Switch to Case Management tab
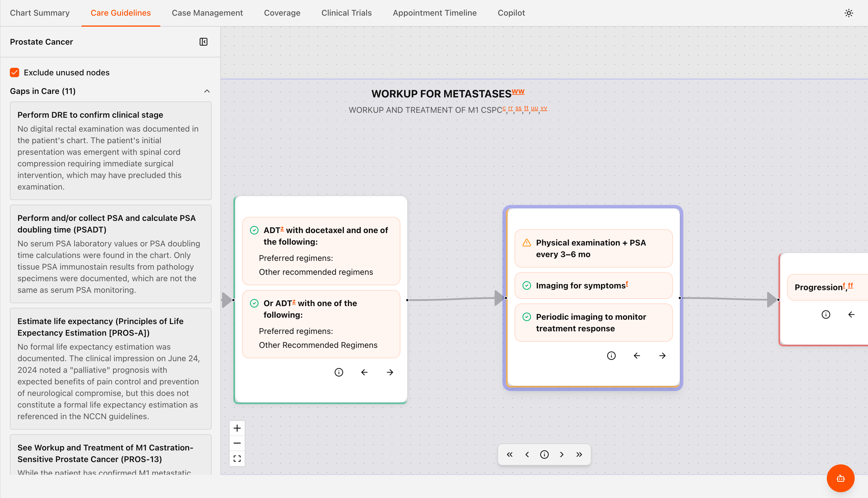This screenshot has width=868, height=498. 207,13
